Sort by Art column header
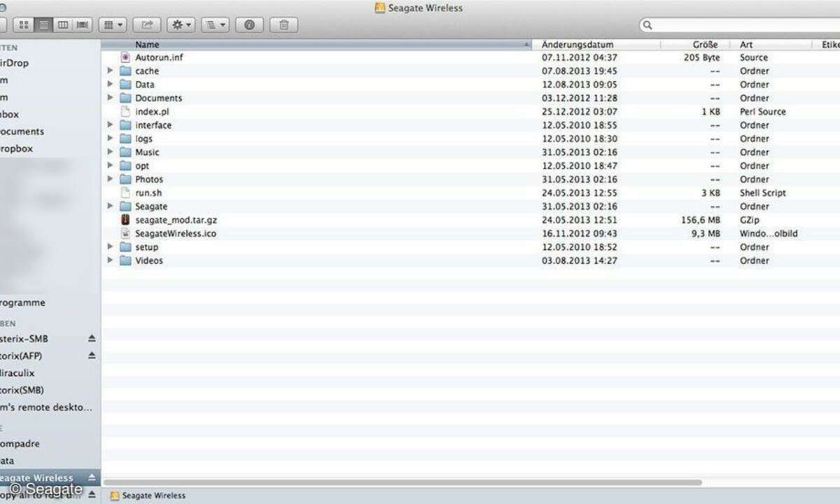The image size is (840, 504). pyautogui.click(x=771, y=45)
